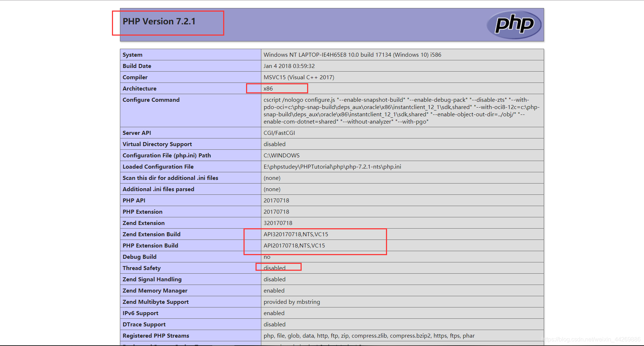Click the System row label
This screenshot has height=346, width=644.
pos(132,55)
